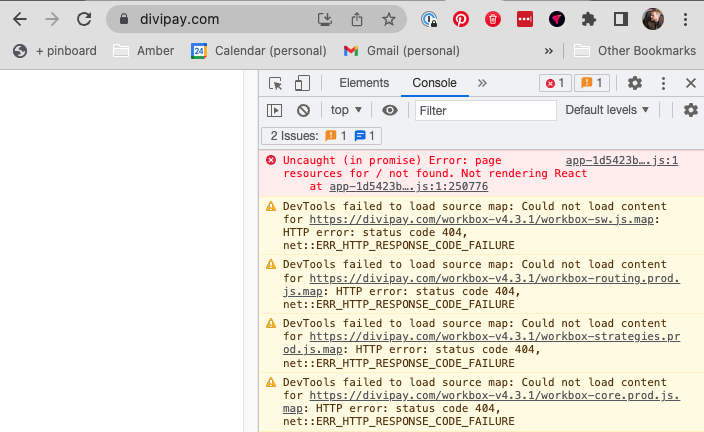Open the Extensions puzzle piece menu
This screenshot has width=704, height=432.
pos(589,19)
